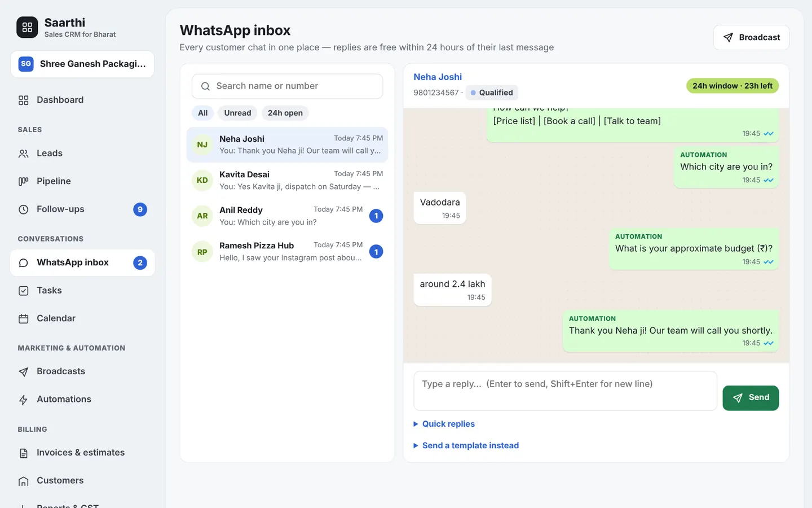Open the Shree Ganesh Packaging workspace switcher

click(82, 64)
